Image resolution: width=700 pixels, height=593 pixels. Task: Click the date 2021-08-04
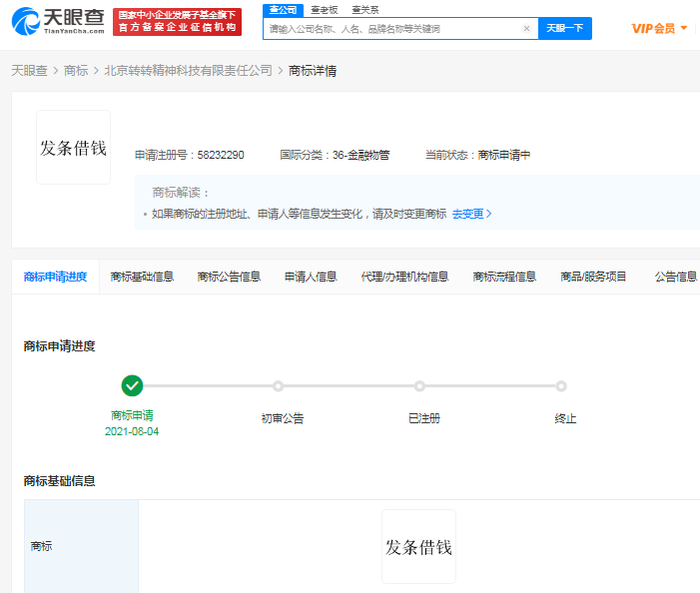click(x=132, y=431)
